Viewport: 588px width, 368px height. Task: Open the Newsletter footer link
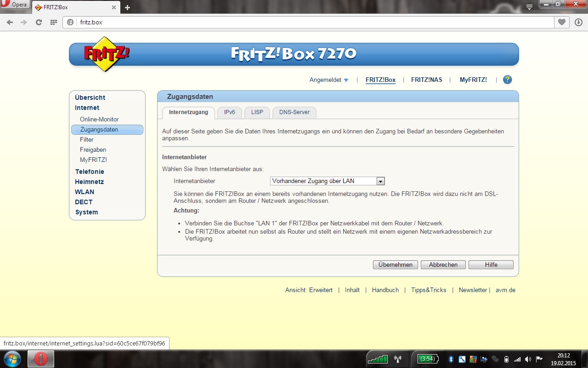pos(473,290)
